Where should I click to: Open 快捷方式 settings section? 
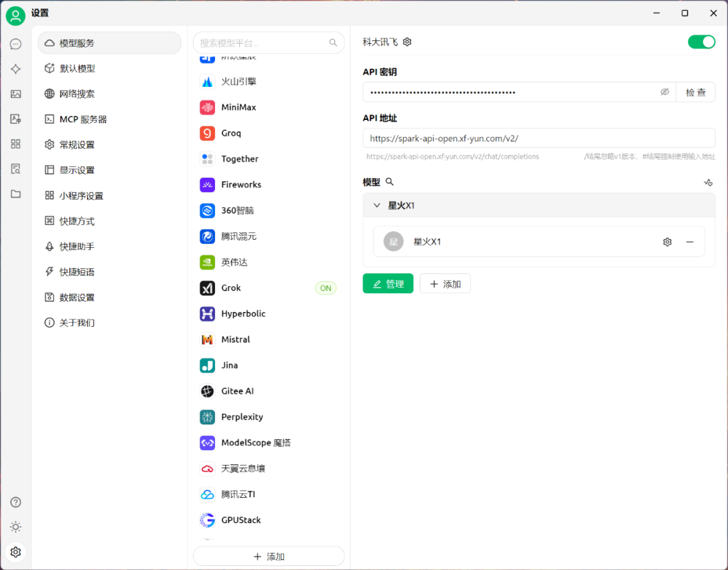coord(110,221)
